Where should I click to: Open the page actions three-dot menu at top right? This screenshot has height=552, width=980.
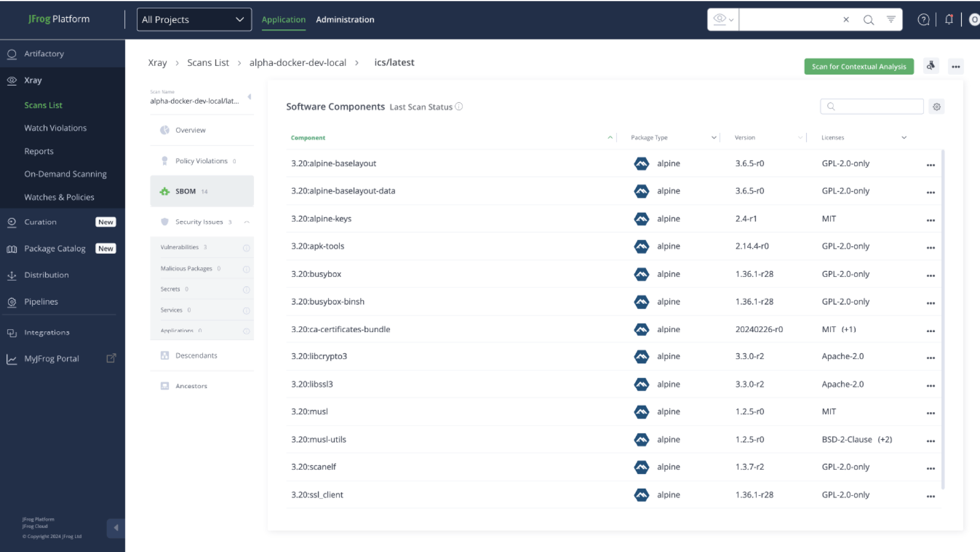click(x=956, y=66)
